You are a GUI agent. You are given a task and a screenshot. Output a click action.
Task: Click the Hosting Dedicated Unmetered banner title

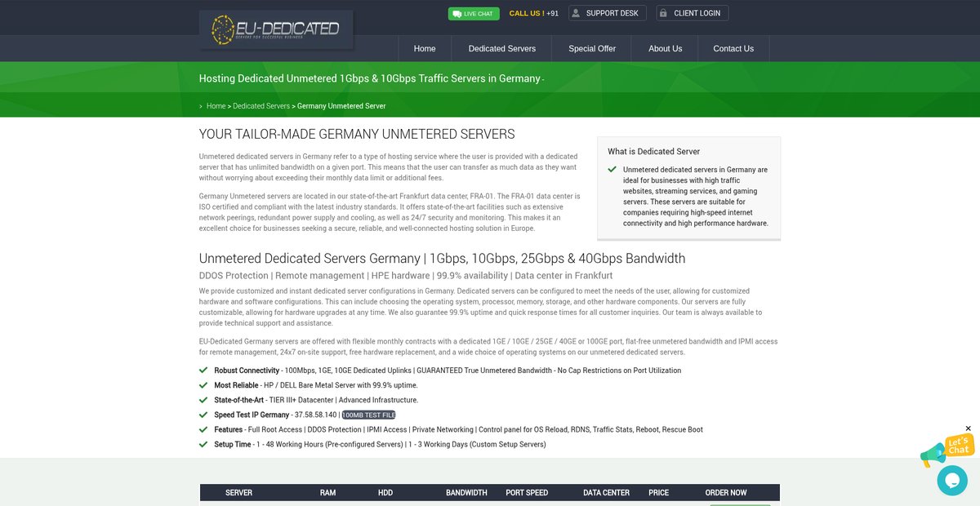tap(370, 78)
